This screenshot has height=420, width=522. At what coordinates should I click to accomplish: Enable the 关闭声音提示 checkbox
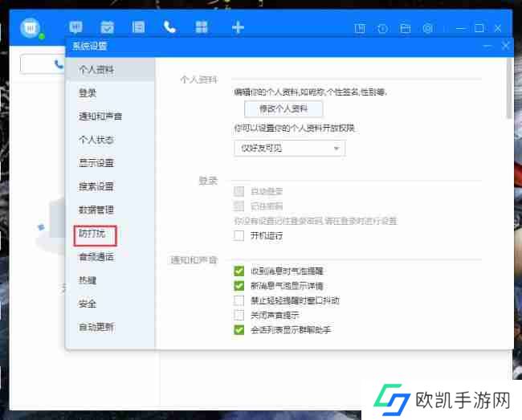239,315
